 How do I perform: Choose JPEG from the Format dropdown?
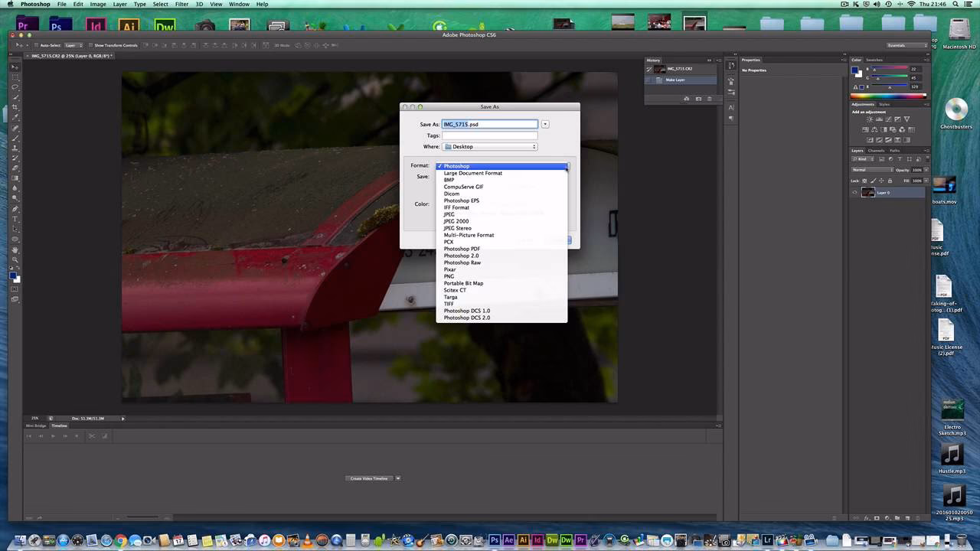click(x=449, y=214)
